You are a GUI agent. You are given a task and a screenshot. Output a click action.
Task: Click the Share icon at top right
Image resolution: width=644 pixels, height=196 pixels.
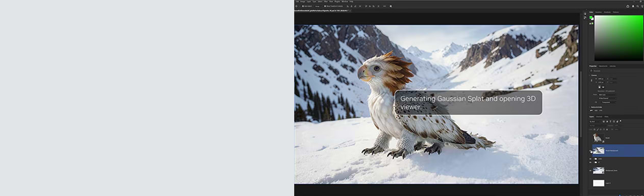pos(627,6)
